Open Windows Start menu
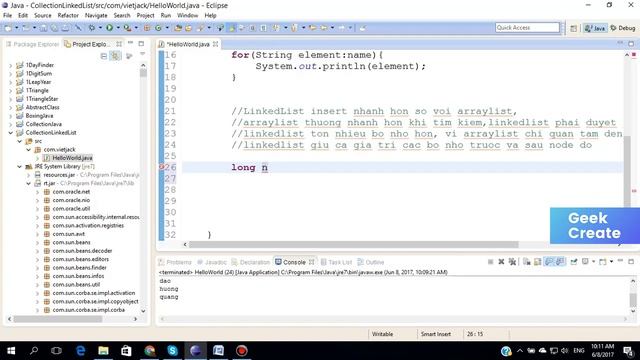Image resolution: width=640 pixels, height=360 pixels. coord(11,351)
